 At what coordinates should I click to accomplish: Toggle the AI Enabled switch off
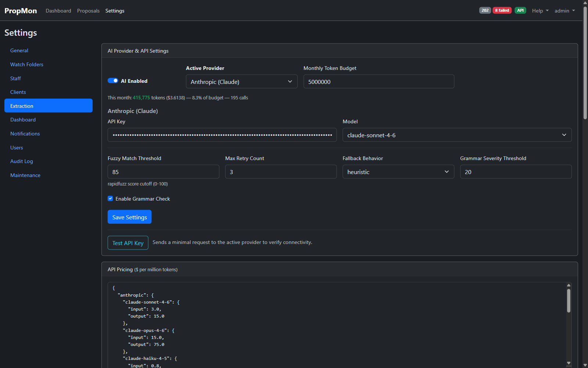pos(113,81)
